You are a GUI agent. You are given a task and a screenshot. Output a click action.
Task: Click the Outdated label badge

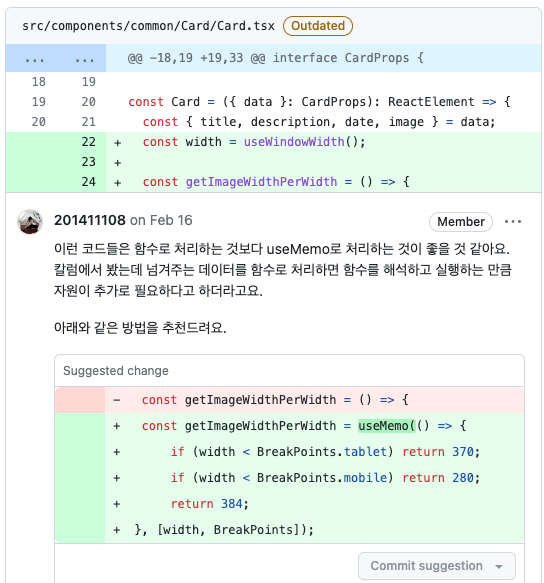(318, 26)
